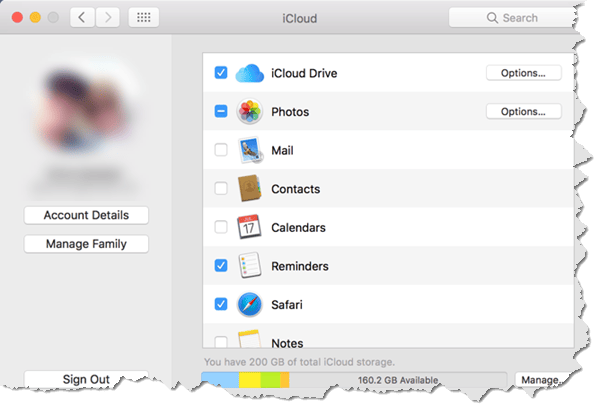Toggle the Photos mixed-state checkbox
Screen dimensions: 606x413
pos(221,111)
